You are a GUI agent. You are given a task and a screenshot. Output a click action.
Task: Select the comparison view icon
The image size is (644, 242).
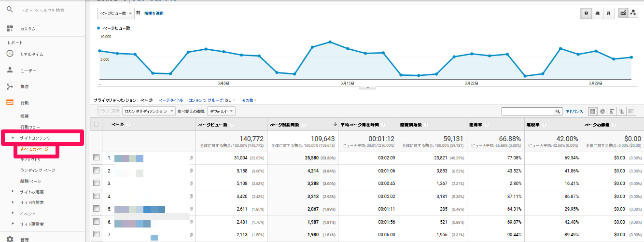pyautogui.click(x=621, y=111)
